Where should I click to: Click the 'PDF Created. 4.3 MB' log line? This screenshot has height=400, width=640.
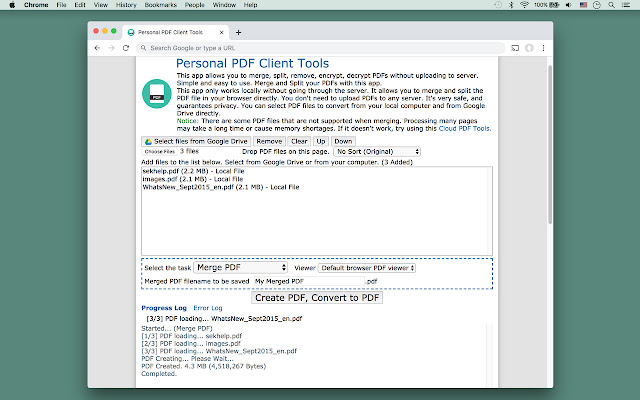coord(204,366)
